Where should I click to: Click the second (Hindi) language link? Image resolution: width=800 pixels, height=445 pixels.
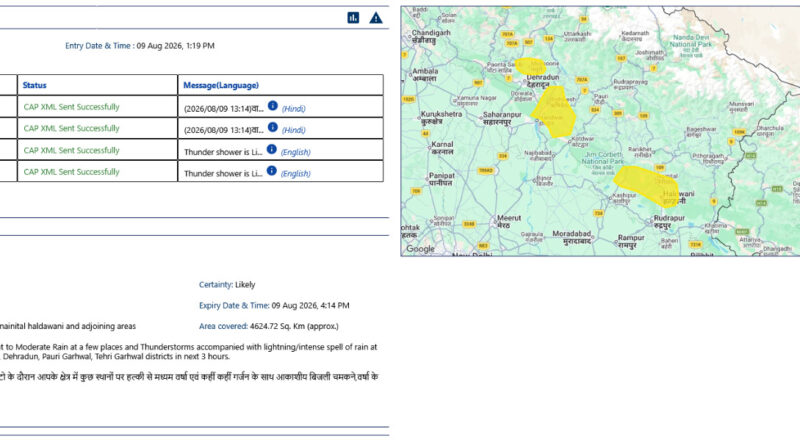coord(294,130)
